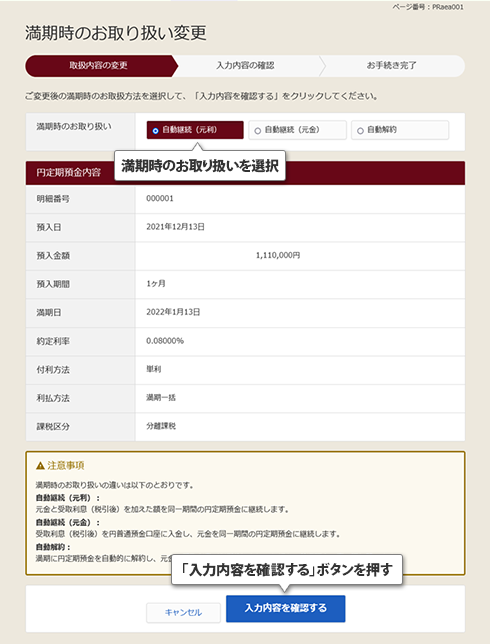490x644 pixels.
Task: Click the 課税区分 value 分離課税
Action: [x=161, y=426]
